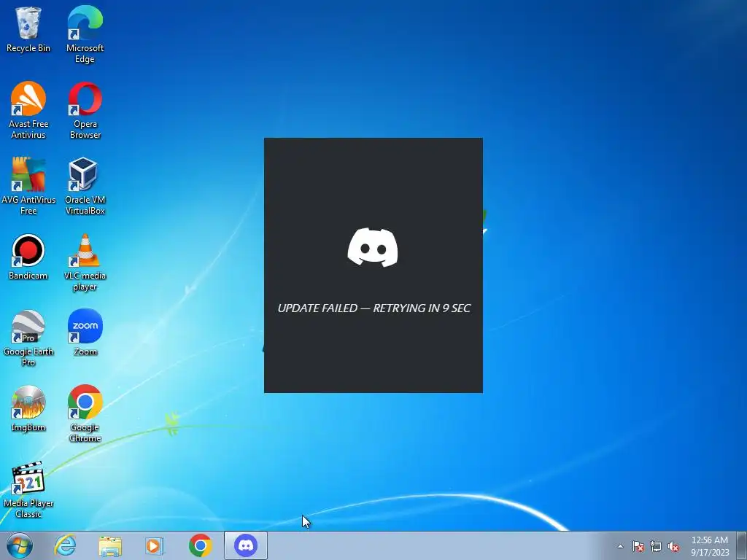
Task: Click the muted volume tray icon
Action: tap(673, 546)
